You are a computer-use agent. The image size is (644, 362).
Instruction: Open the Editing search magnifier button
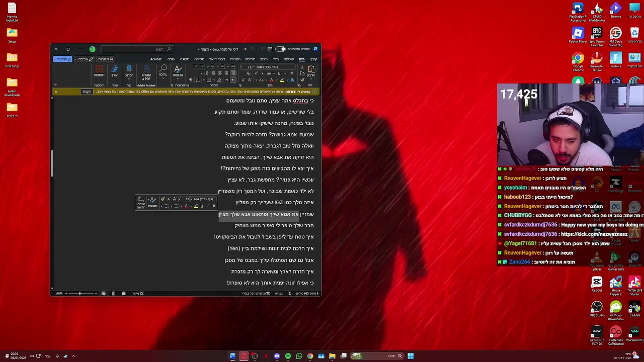163,72
